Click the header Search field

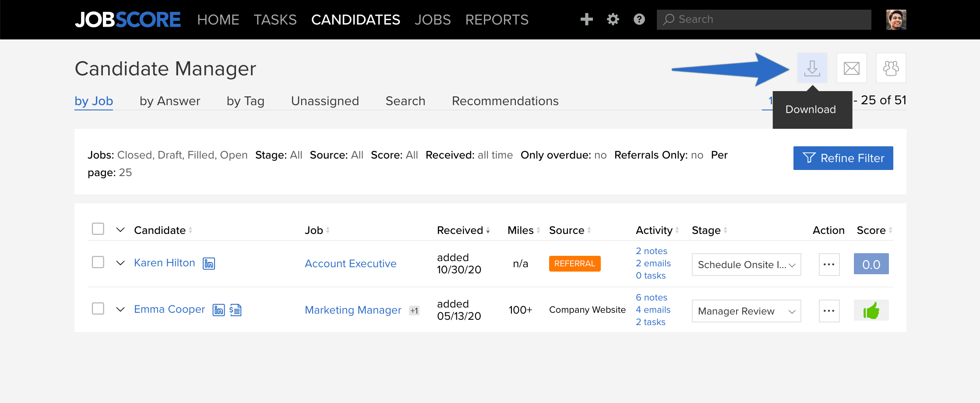[x=764, y=20]
